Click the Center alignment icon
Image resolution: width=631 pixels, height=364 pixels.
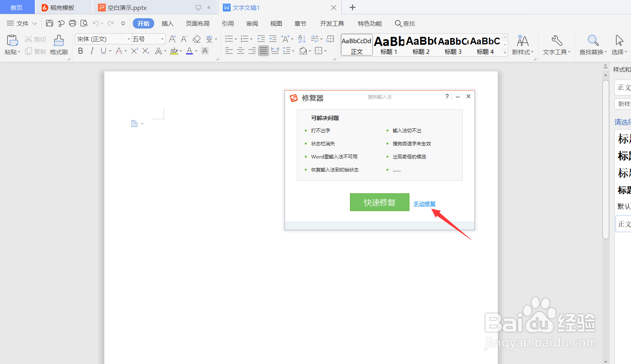[x=241, y=51]
